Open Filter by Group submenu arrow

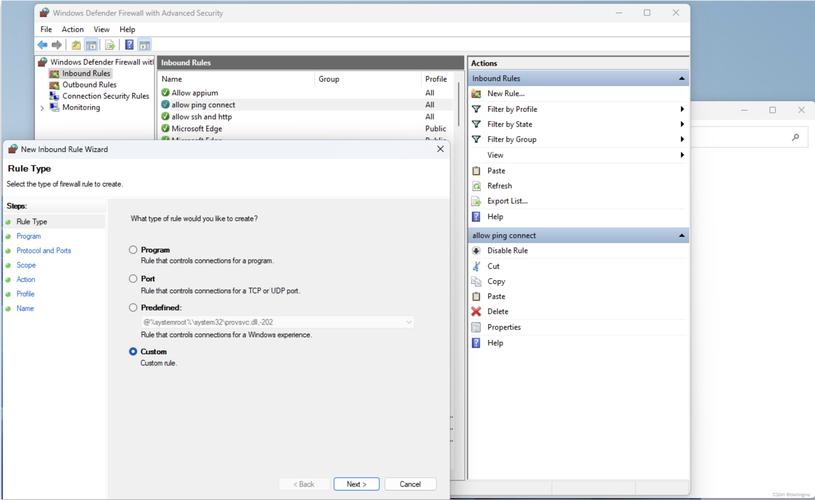click(x=682, y=139)
